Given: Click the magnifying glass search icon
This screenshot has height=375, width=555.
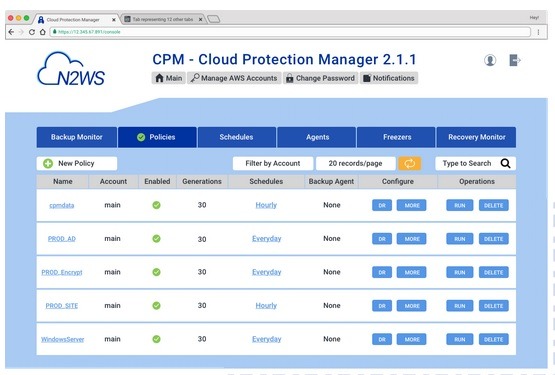Looking at the screenshot, I should 505,163.
